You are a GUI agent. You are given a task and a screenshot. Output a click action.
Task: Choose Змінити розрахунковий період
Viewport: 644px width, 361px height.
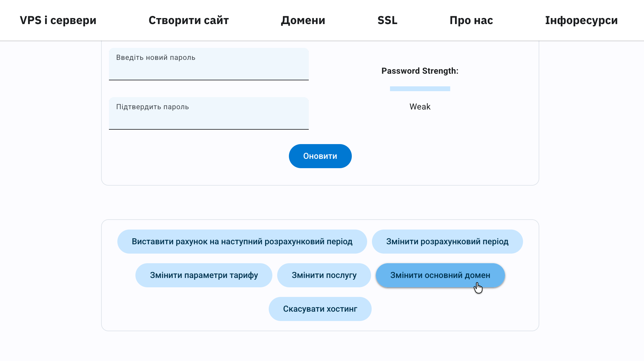(x=447, y=242)
